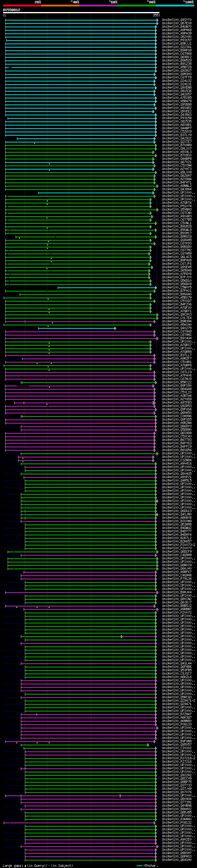The image size is (197, 868).
Task: Select the UniRef100_Q641H0 label
Action: coord(176,860)
